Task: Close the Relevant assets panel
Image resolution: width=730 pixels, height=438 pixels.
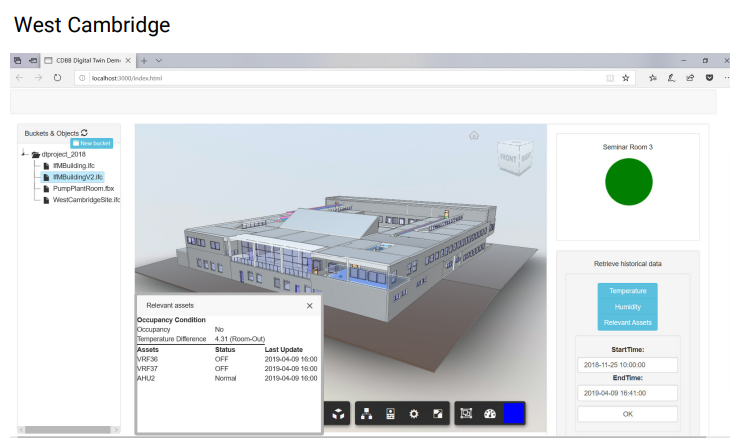Action: 309,305
